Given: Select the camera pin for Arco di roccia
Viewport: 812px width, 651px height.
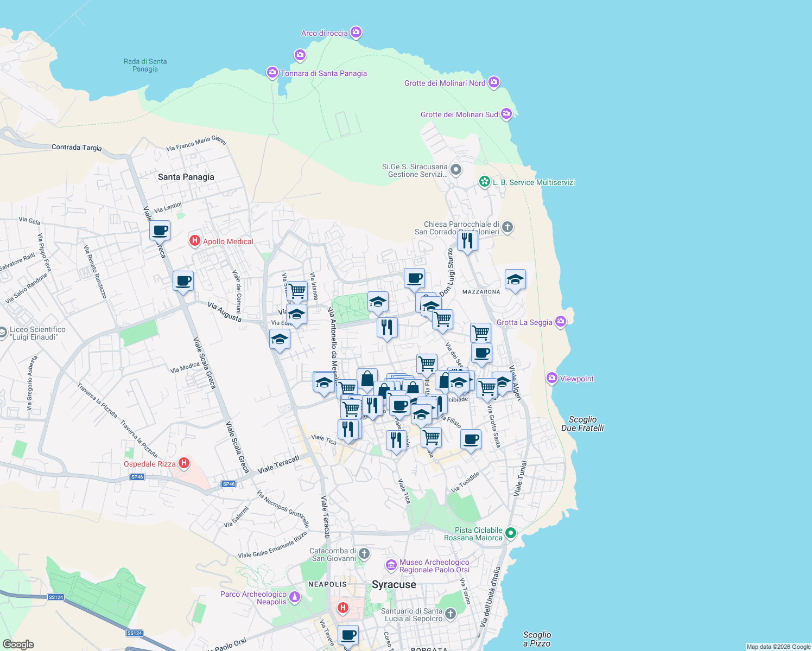Looking at the screenshot, I should (x=356, y=33).
